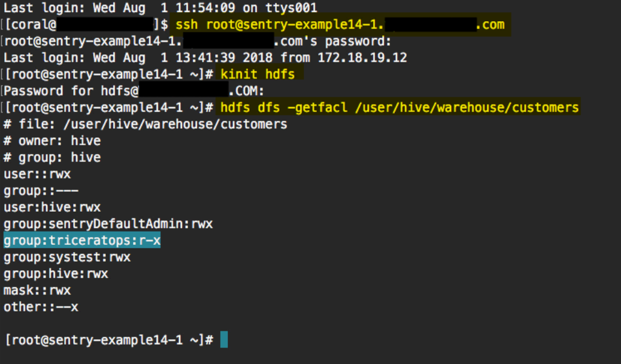Click the root password prompt line
Screen dimensions: 621x364
pos(197,42)
